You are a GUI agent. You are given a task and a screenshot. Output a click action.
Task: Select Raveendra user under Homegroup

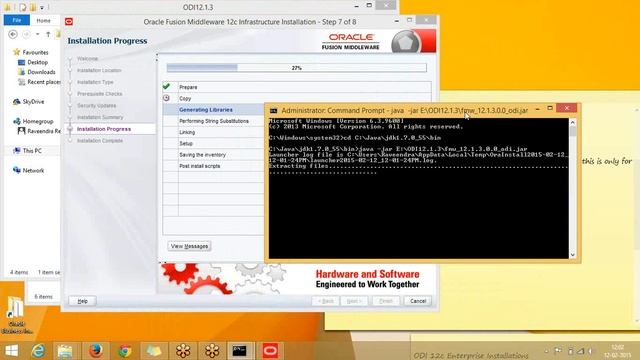pos(44,131)
